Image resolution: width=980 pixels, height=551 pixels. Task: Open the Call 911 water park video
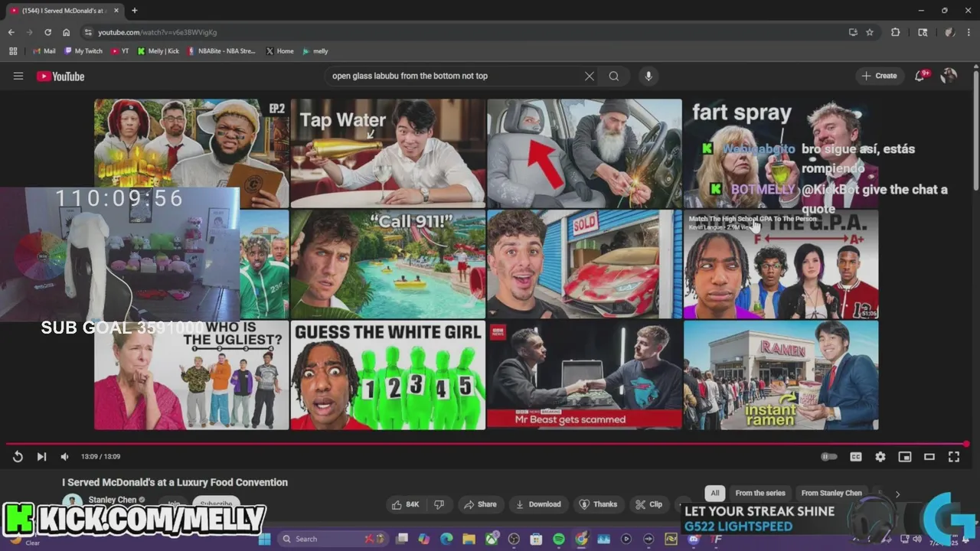pos(387,264)
